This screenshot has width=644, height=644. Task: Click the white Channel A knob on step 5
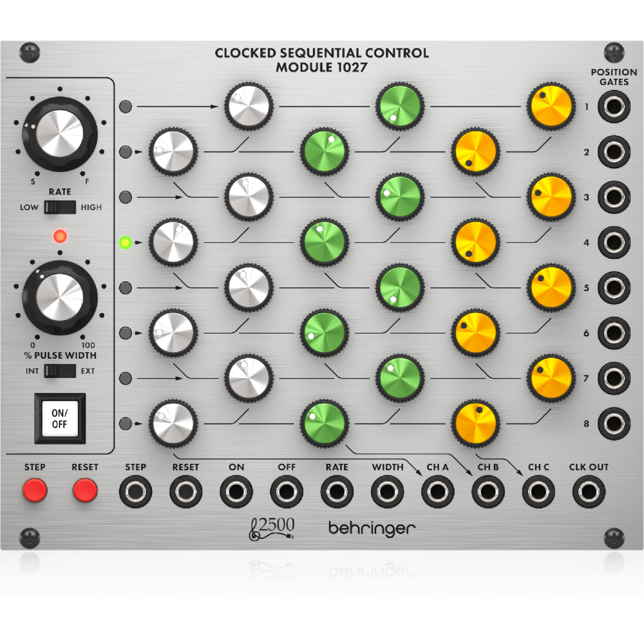(x=248, y=289)
